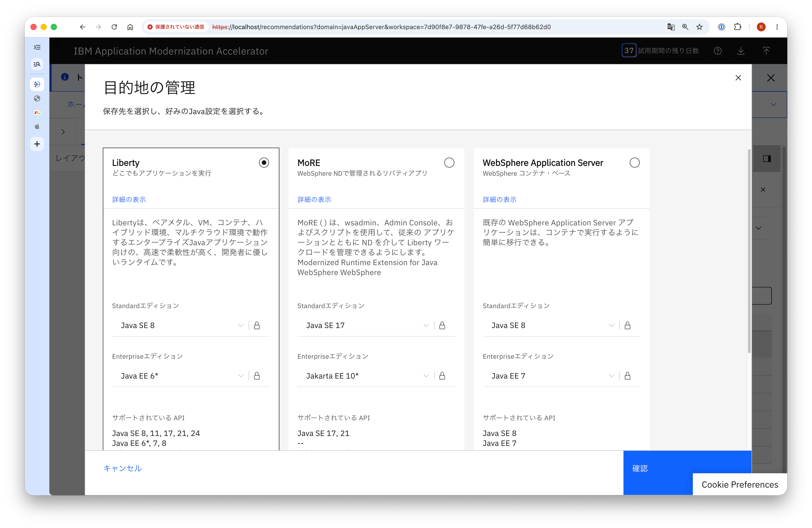Open WebSphere Application Server 詳細の表示 link
Screen dimensions: 812x528
coord(500,199)
